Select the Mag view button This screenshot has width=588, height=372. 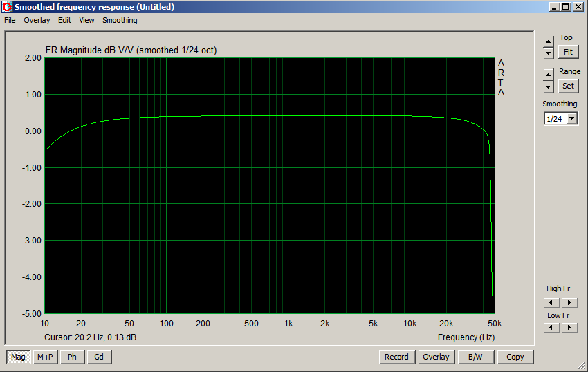coord(18,357)
